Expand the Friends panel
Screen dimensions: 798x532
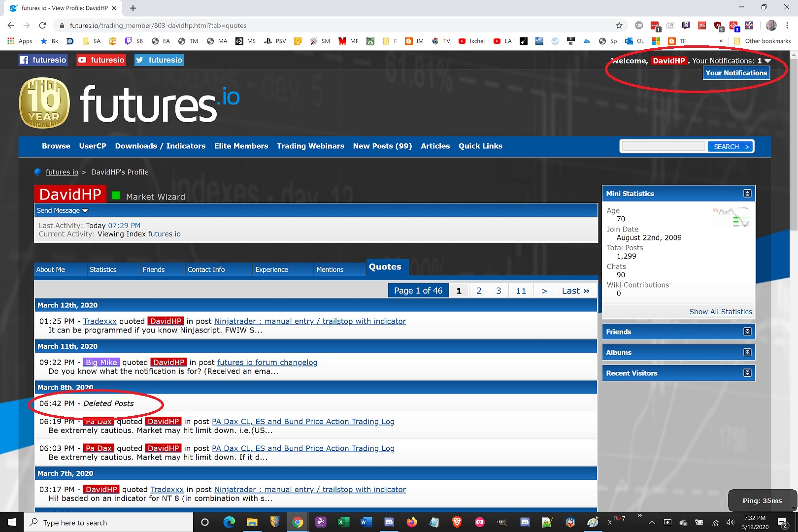[747, 332]
